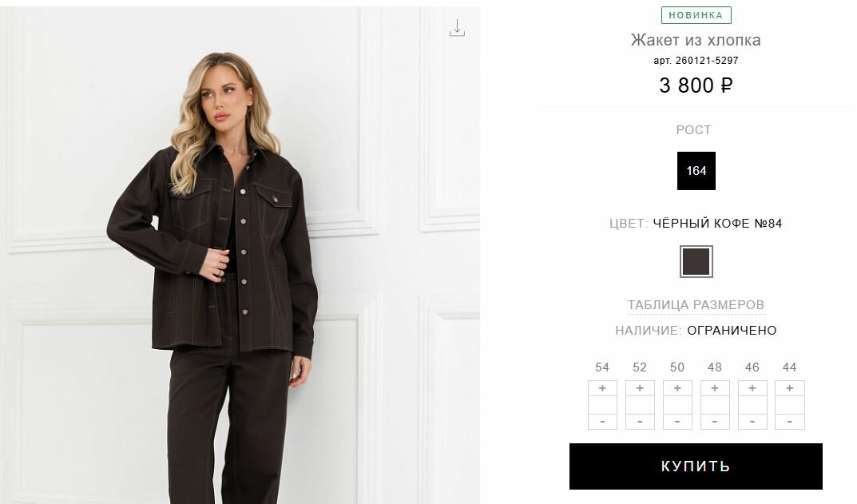Image resolution: width=857 pixels, height=504 pixels.
Task: Choose the Чёрный кофе color swatch
Action: pyautogui.click(x=696, y=261)
